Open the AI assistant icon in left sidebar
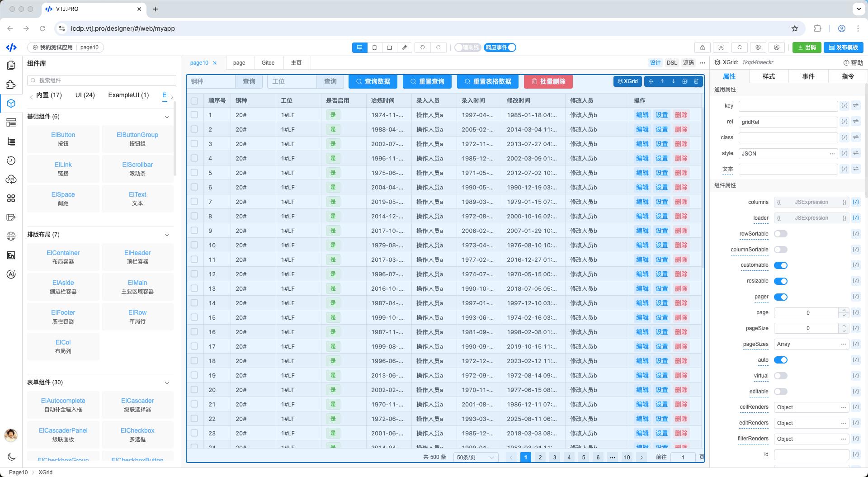868x477 pixels. tap(11, 274)
